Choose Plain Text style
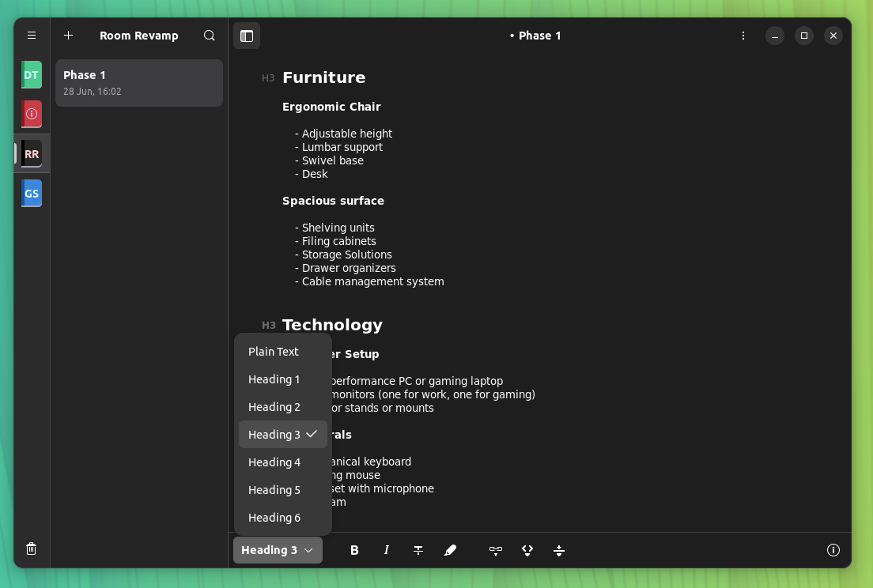The image size is (873, 588). coord(283,352)
